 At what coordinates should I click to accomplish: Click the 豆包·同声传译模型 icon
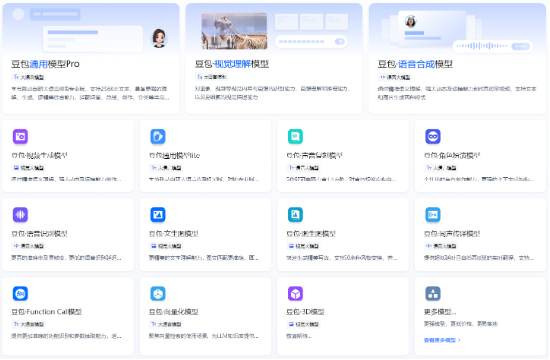433,215
